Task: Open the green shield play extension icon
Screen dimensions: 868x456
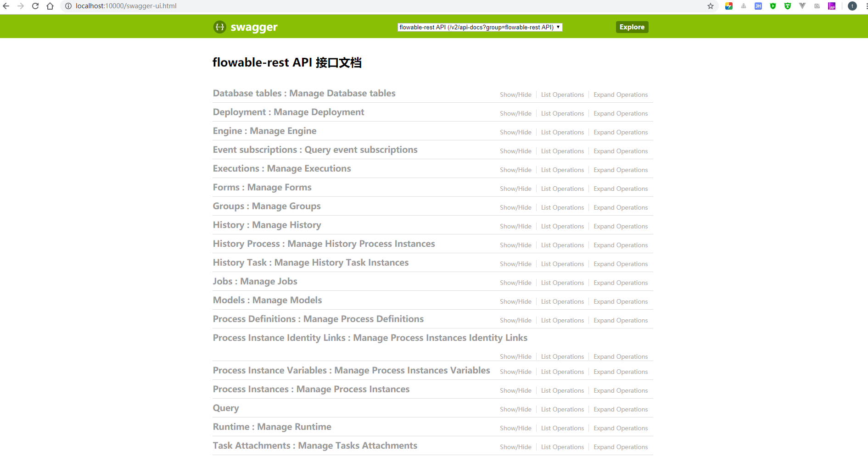Action: click(x=773, y=6)
